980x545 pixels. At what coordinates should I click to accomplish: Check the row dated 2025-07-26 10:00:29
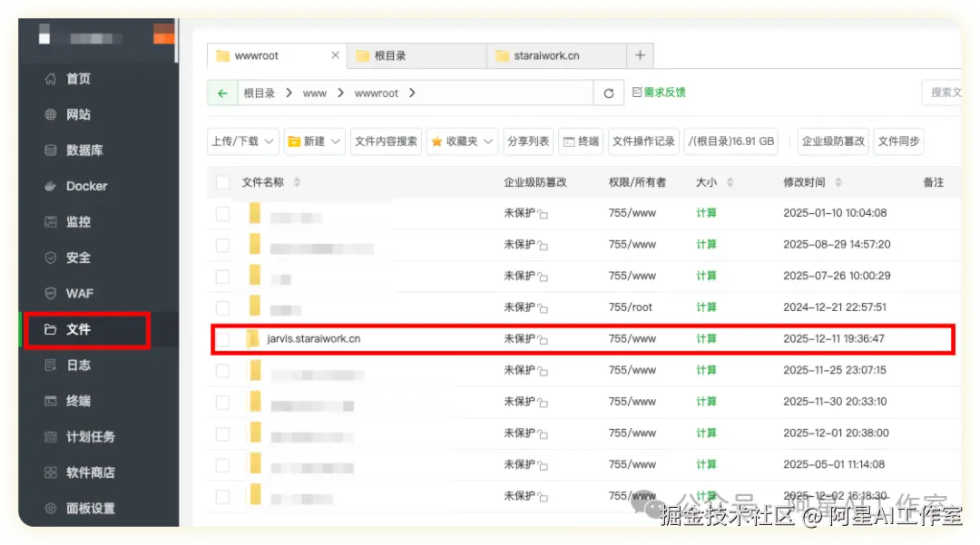click(x=222, y=276)
